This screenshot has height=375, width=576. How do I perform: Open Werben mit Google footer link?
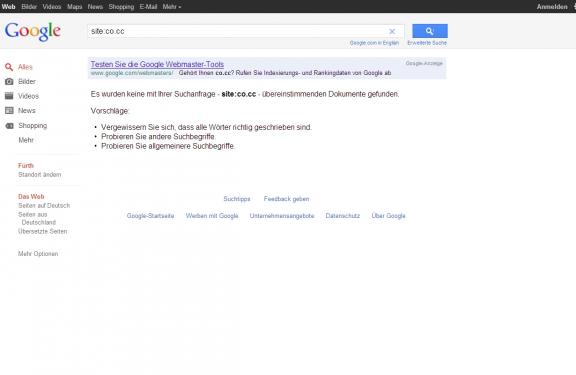(x=212, y=216)
